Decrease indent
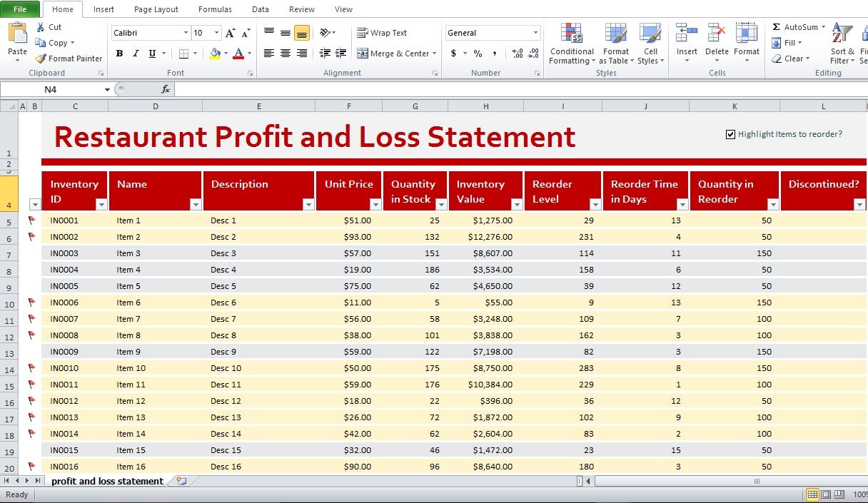This screenshot has width=868, height=503. (325, 54)
